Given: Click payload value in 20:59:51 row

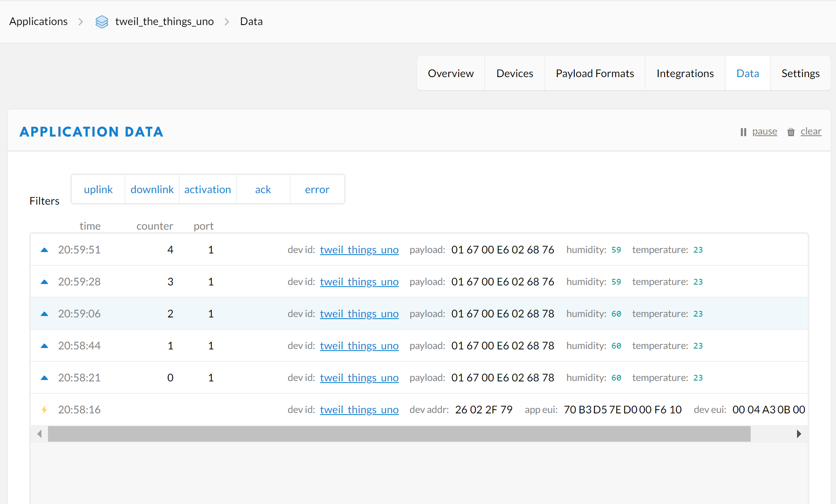Looking at the screenshot, I should point(503,250).
